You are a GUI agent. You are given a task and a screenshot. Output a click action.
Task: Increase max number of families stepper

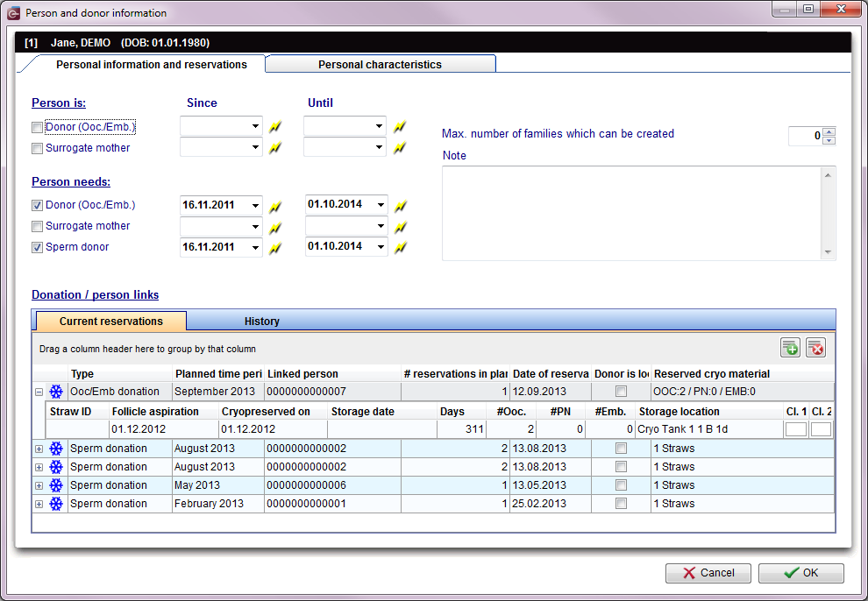829,131
